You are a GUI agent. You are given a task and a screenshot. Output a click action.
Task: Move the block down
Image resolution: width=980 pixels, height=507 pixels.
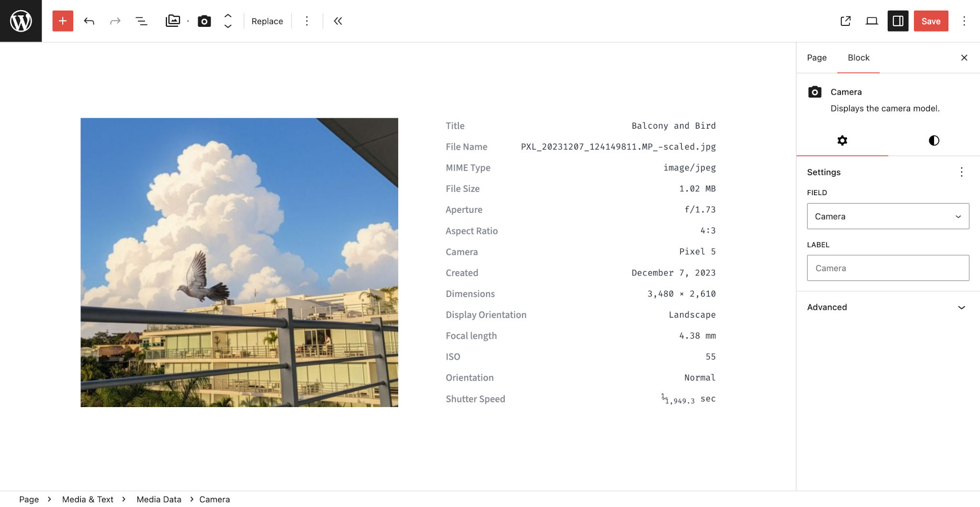point(228,26)
